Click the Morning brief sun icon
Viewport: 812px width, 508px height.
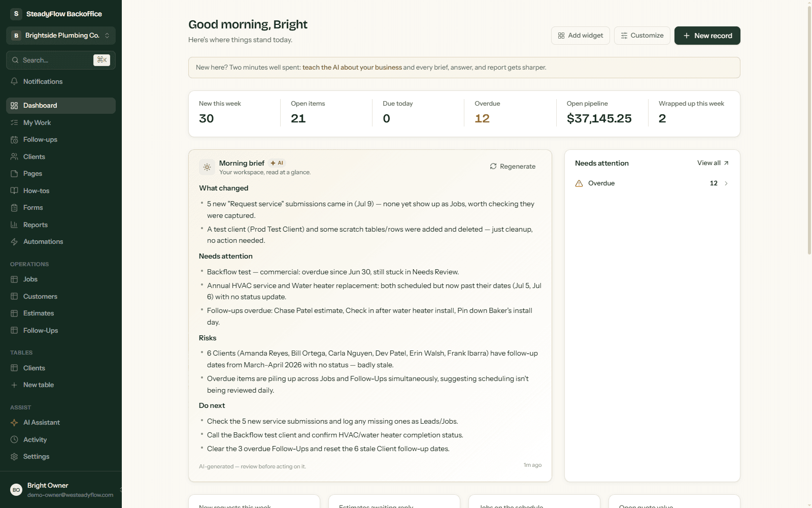(207, 167)
